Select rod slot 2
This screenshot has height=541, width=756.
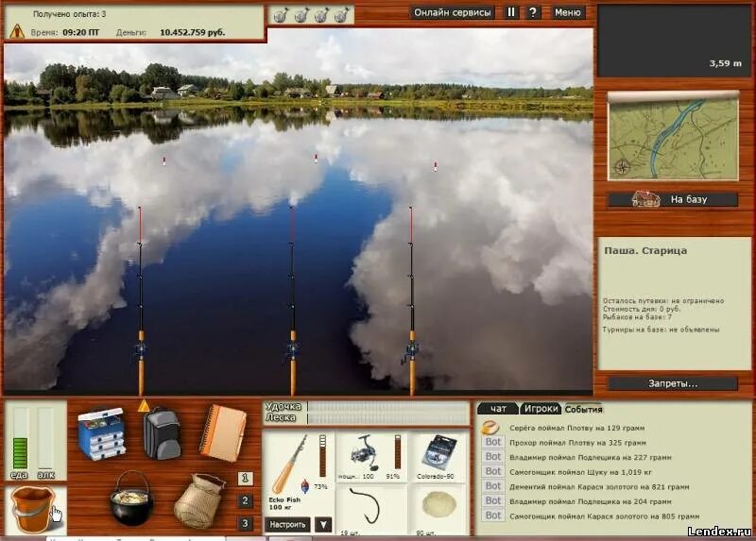point(245,500)
